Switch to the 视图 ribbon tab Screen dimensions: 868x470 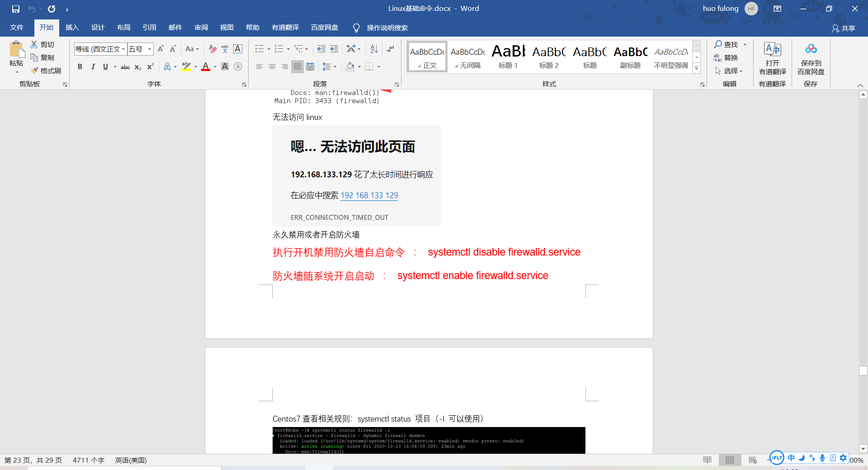coord(226,28)
